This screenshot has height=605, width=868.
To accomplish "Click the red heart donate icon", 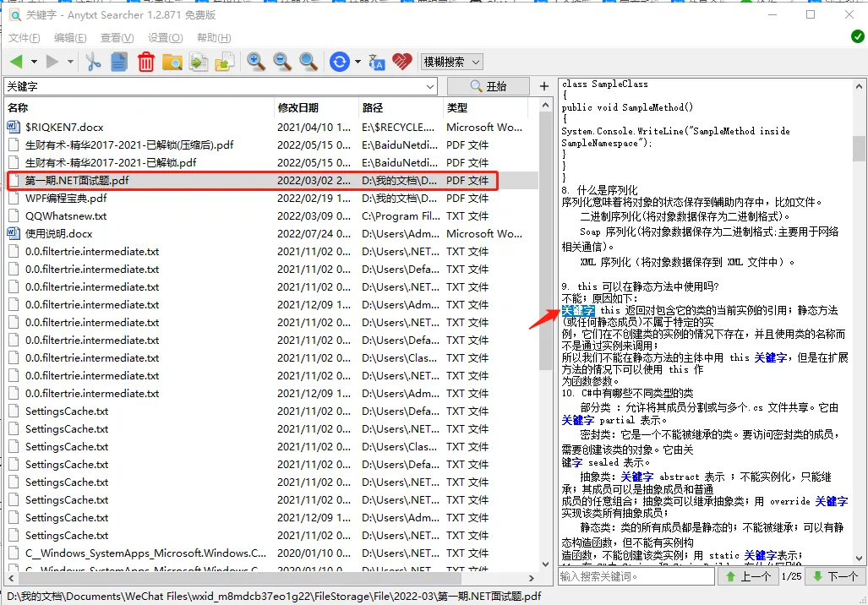I will coord(402,62).
